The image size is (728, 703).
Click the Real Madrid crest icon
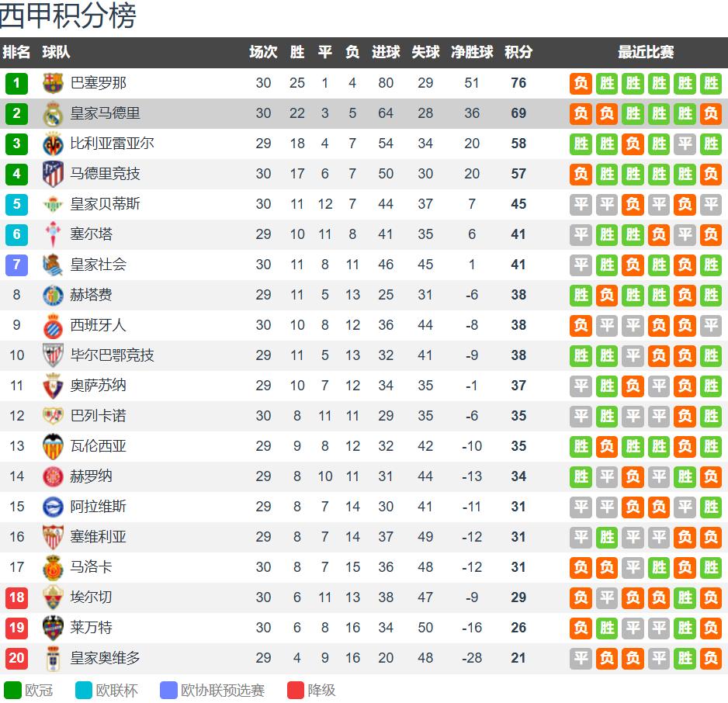coord(53,113)
